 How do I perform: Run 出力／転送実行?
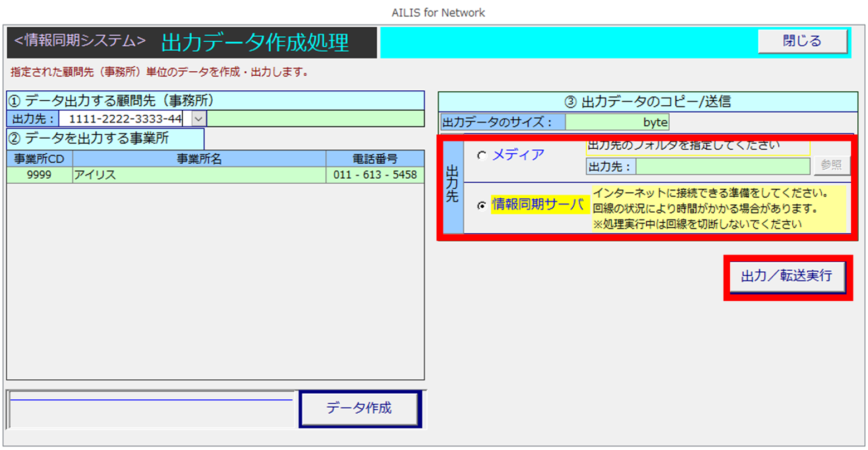coord(787,277)
